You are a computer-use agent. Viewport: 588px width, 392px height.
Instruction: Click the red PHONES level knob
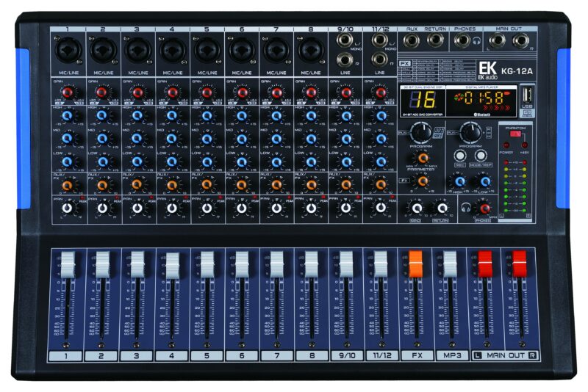(484, 208)
